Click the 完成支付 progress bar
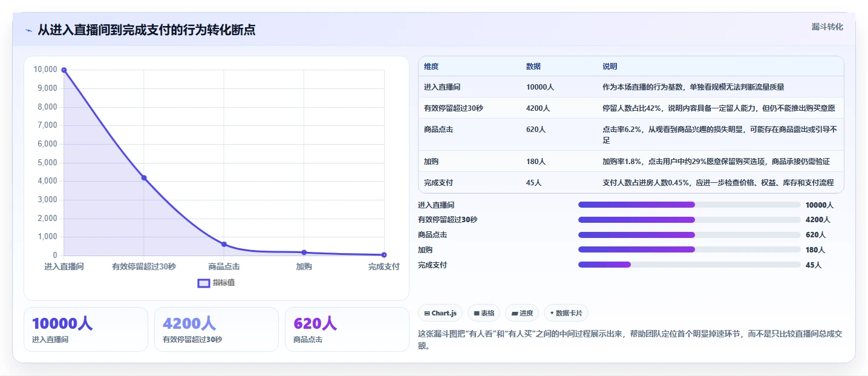 pos(690,265)
